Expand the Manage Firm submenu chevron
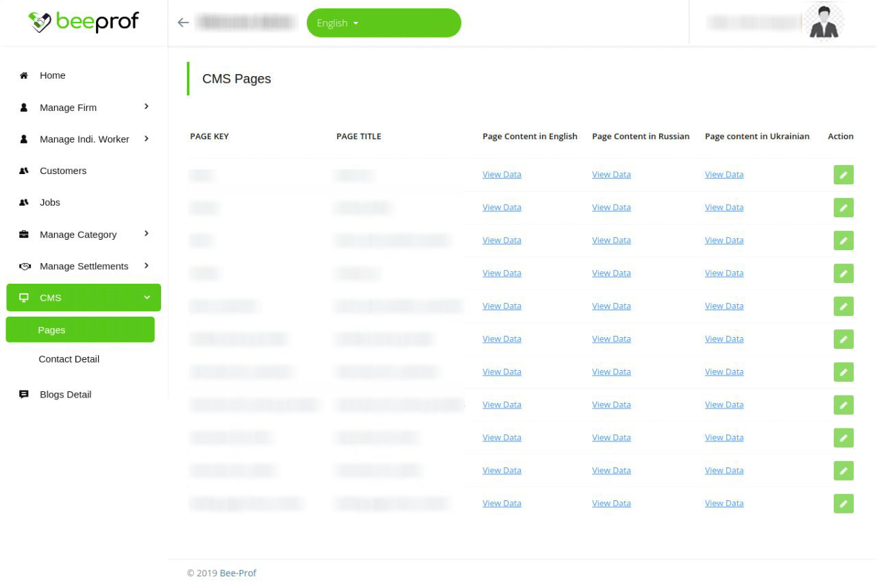This screenshot has height=588, width=877. click(147, 107)
